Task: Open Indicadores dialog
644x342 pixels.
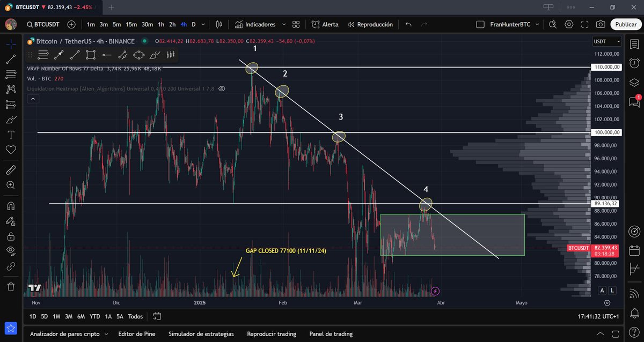Action: (255, 24)
